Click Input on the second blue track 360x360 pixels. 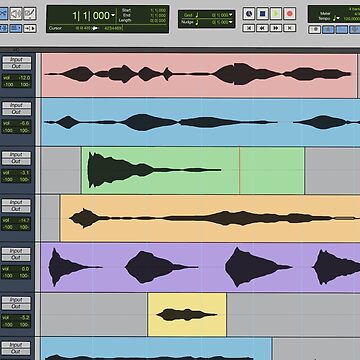(16, 105)
